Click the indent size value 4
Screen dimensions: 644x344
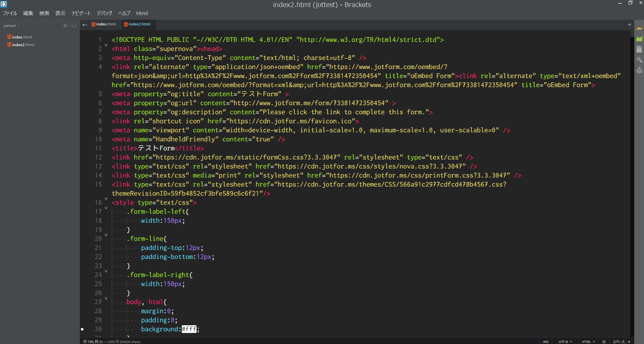pyautogui.click(x=629, y=342)
